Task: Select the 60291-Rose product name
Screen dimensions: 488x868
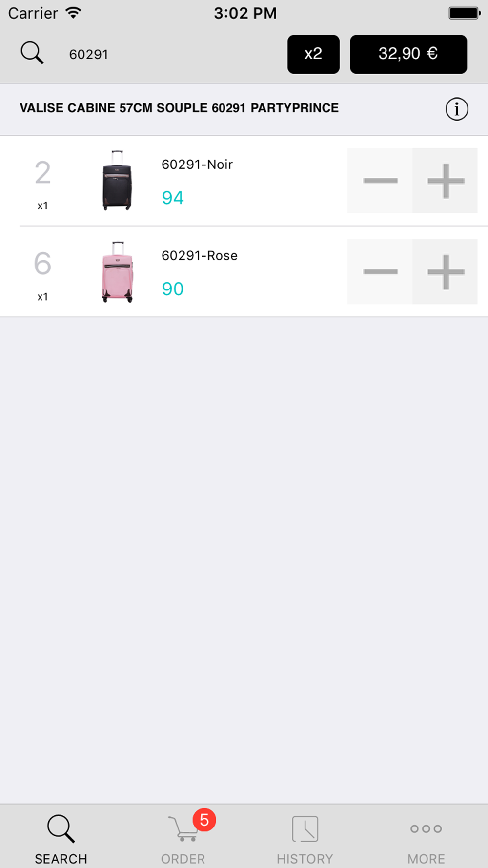Action: 200,256
